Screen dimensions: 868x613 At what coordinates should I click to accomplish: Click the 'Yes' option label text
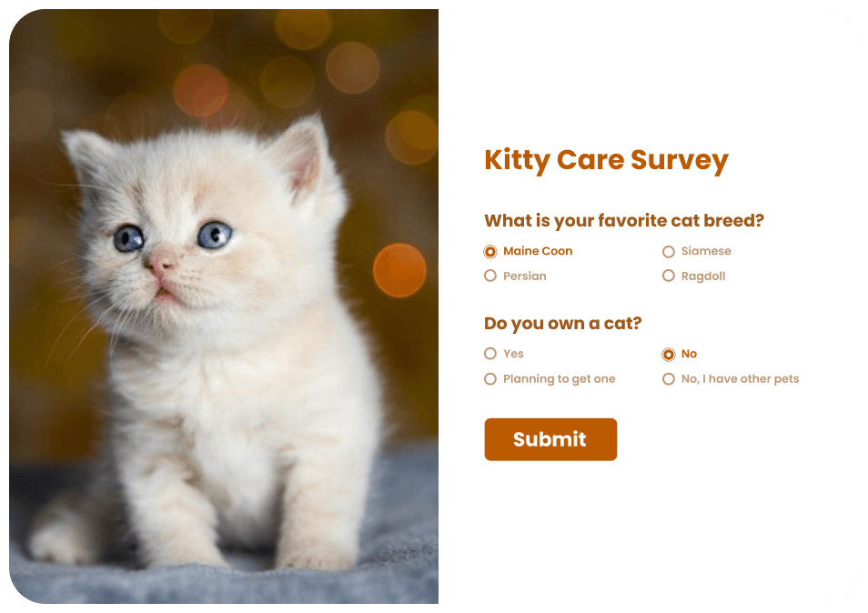(x=514, y=354)
